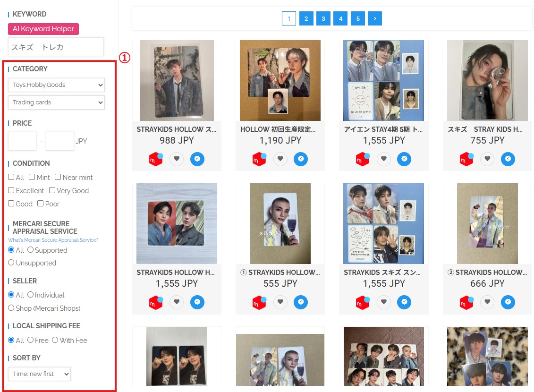Click heart icon under the 555 JPY listing
534x392 pixels.
[x=280, y=302]
